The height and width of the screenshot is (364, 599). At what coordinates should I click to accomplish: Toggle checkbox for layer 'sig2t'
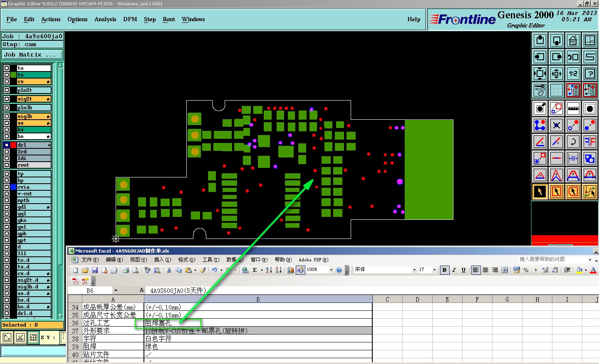click(x=7, y=99)
